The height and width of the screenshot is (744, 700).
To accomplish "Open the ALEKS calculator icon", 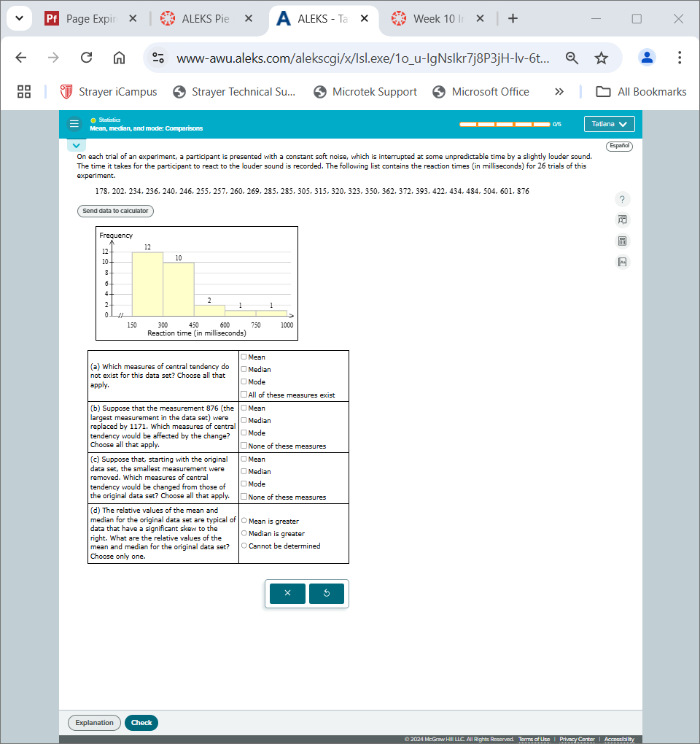I will [622, 241].
